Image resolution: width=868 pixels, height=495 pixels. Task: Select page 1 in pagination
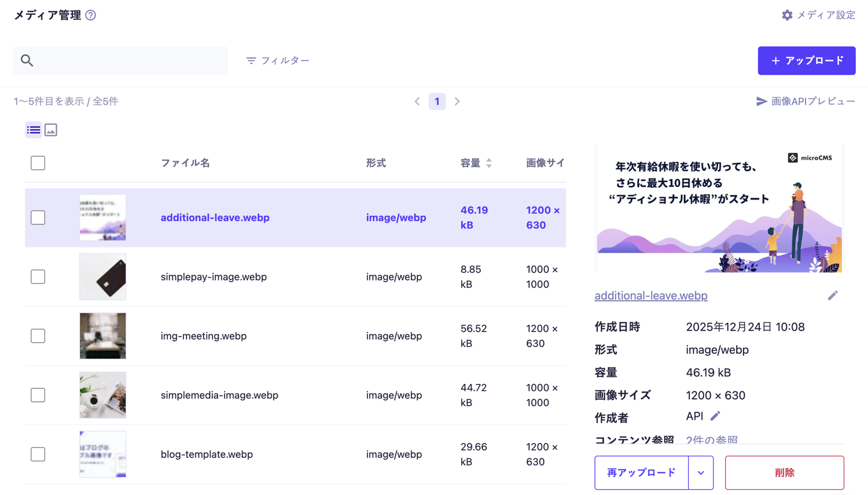437,102
